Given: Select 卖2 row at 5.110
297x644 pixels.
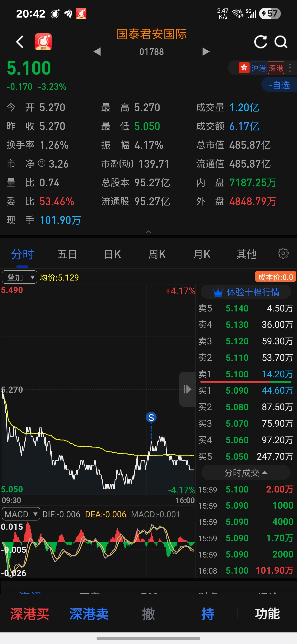Looking at the screenshot, I should [246, 358].
